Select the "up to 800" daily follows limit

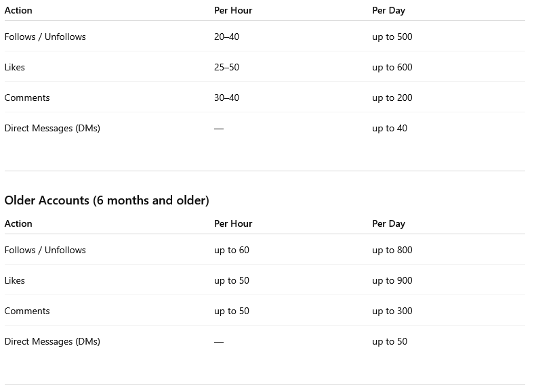tap(392, 251)
